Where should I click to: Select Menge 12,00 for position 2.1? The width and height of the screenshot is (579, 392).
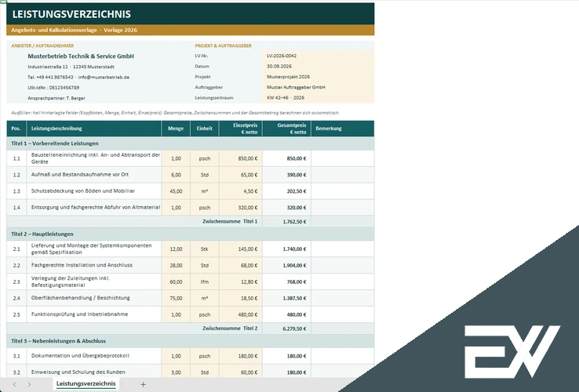tap(176, 249)
